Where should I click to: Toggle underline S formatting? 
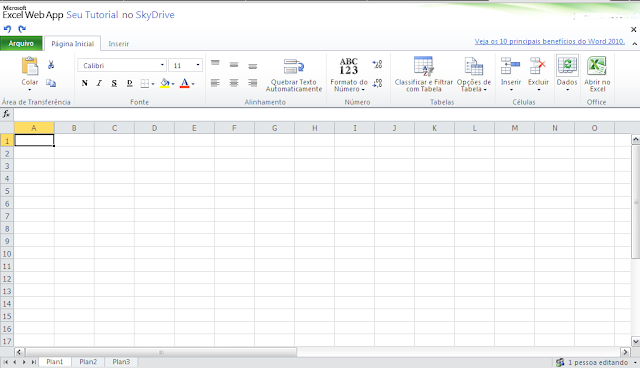114,83
